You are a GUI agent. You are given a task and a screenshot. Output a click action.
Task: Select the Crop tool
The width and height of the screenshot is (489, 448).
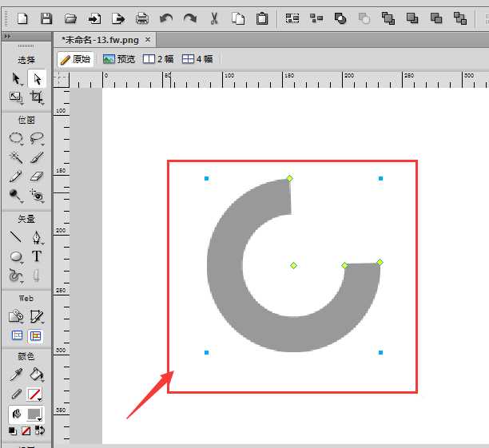coord(37,97)
